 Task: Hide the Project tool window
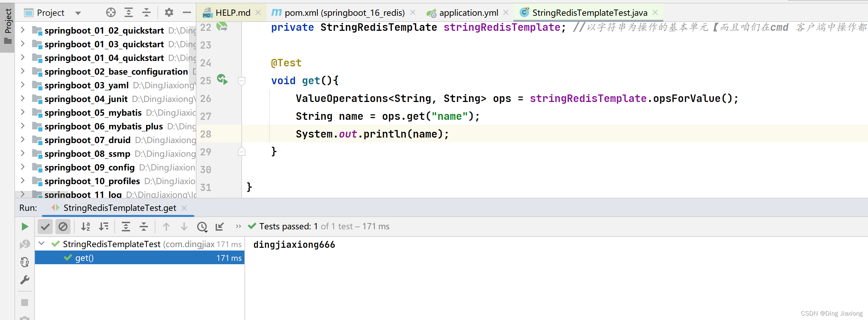[x=187, y=13]
